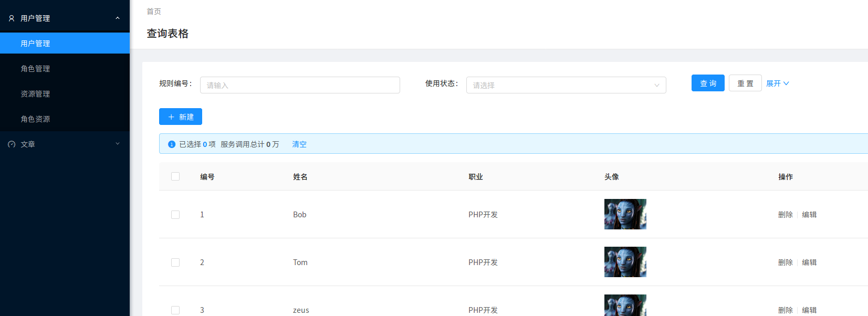Click the 姓名 column header
The image size is (868, 316).
[300, 177]
